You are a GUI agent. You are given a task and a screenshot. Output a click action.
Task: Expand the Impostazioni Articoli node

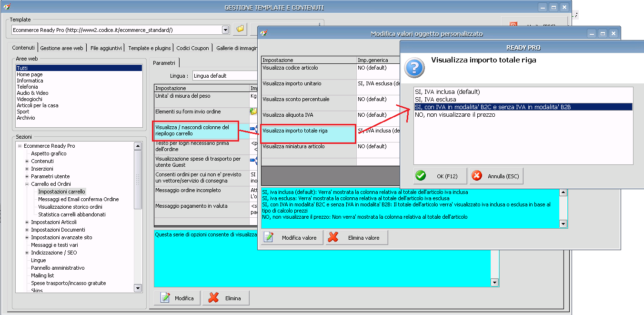[x=27, y=222]
